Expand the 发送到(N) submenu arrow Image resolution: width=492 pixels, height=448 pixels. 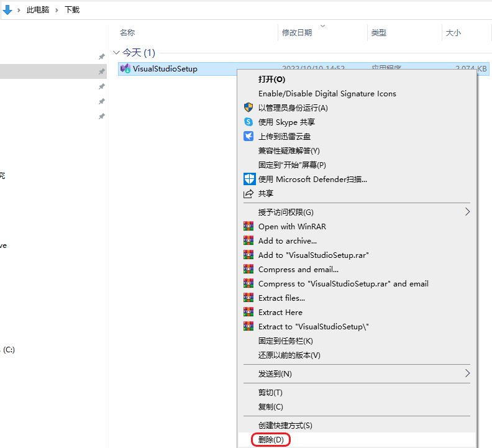pyautogui.click(x=467, y=373)
